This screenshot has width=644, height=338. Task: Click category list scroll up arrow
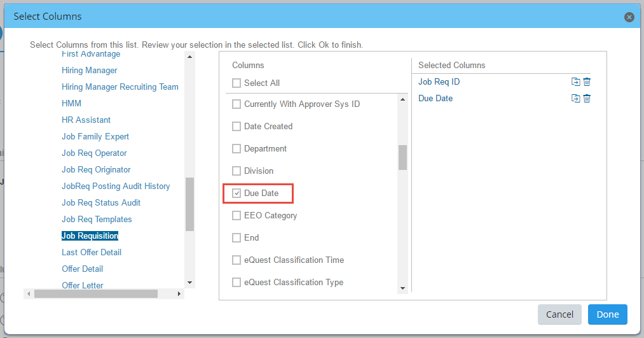[x=189, y=57]
